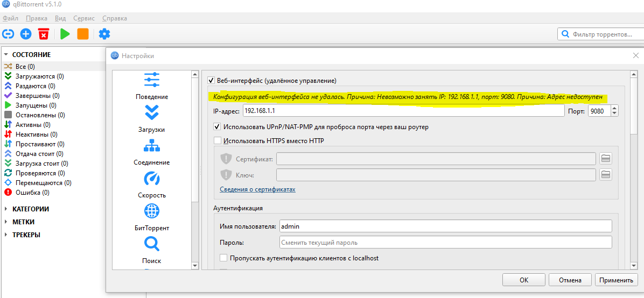Click the IP-адрес input field
The width and height of the screenshot is (644, 298).
point(402,111)
